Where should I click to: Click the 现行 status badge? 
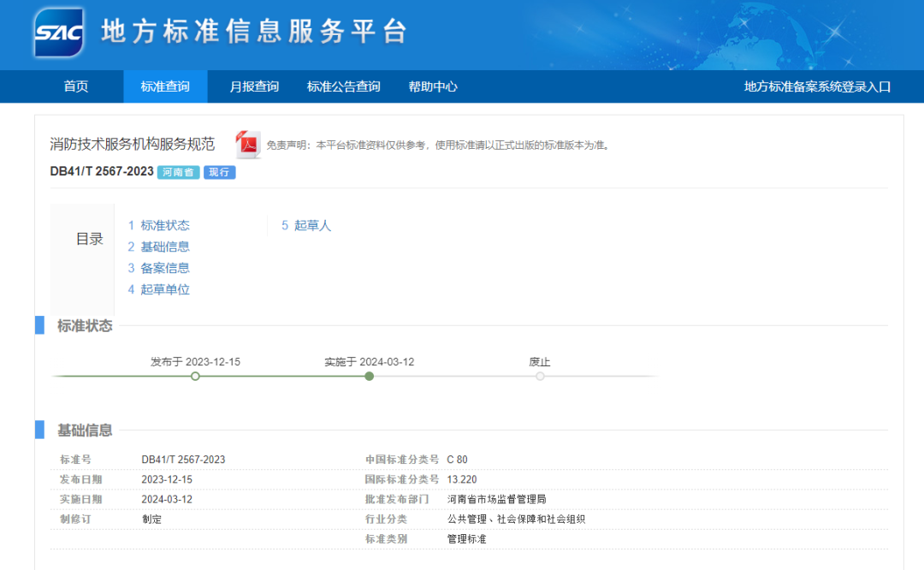point(219,172)
